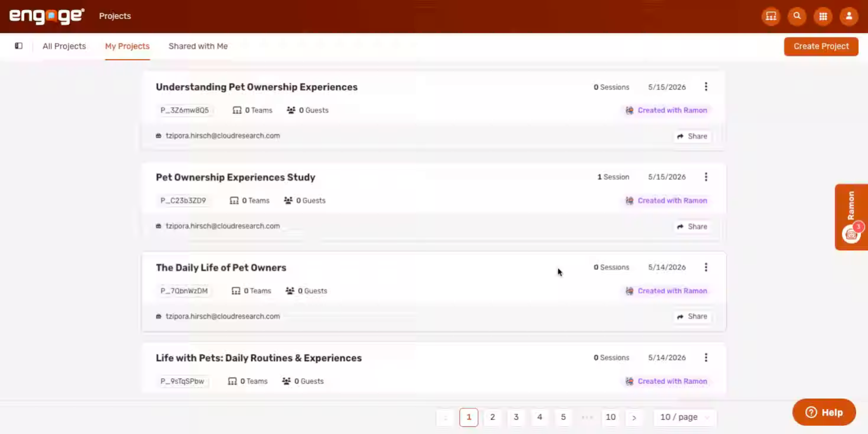Click owner email in Understanding Pet Ownership Experiences
Screen dimensions: 868x434
point(223,136)
